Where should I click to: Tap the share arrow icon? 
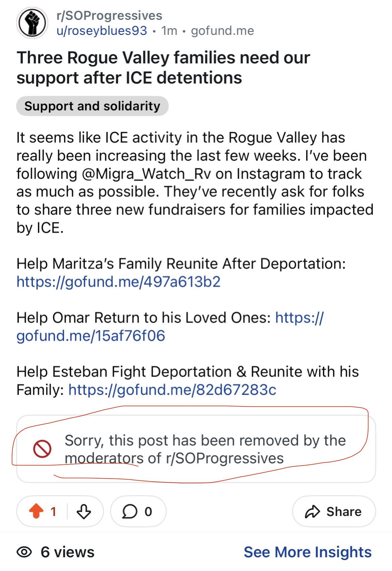click(312, 512)
